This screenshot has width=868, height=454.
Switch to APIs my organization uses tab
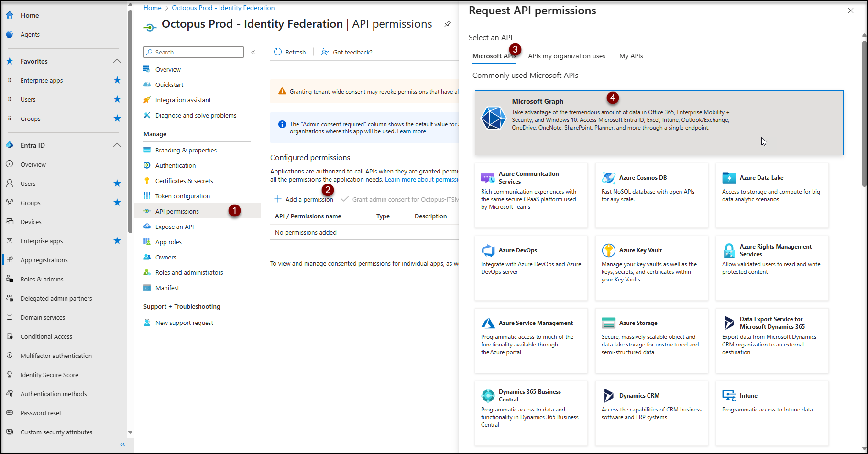tap(566, 56)
